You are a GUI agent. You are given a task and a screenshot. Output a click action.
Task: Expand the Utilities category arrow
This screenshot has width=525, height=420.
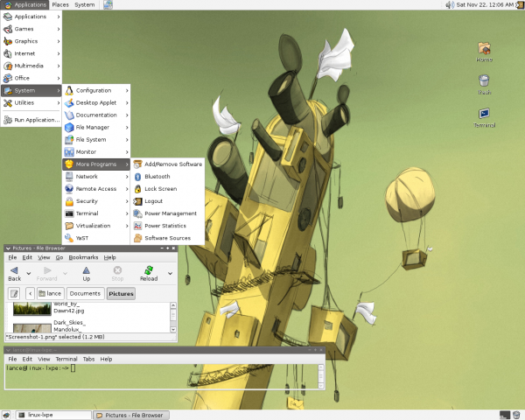(59, 103)
